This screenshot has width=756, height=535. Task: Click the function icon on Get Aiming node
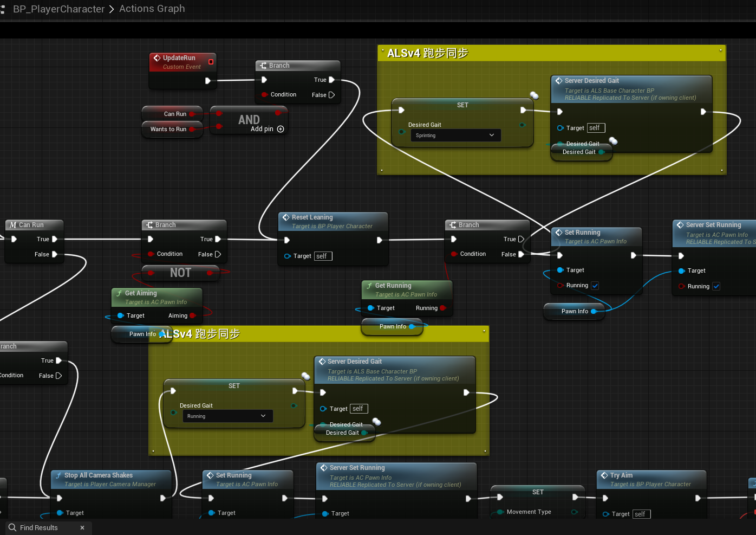tap(120, 293)
